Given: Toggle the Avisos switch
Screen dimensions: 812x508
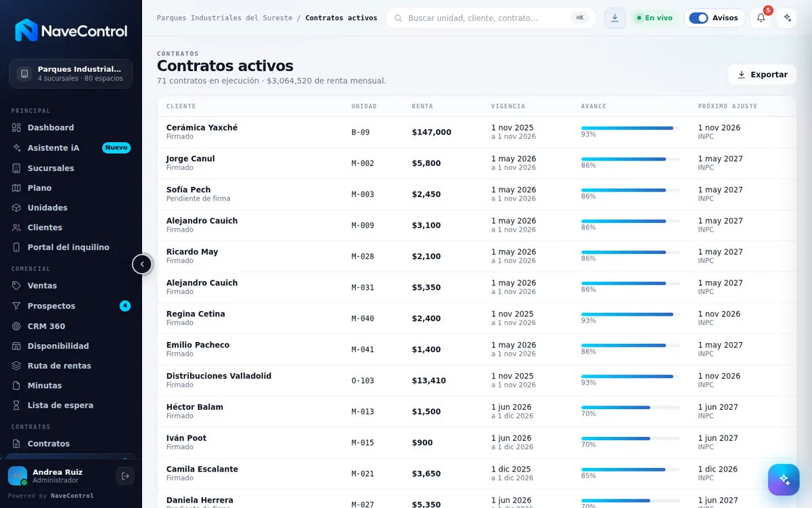Looking at the screenshot, I should (698, 18).
